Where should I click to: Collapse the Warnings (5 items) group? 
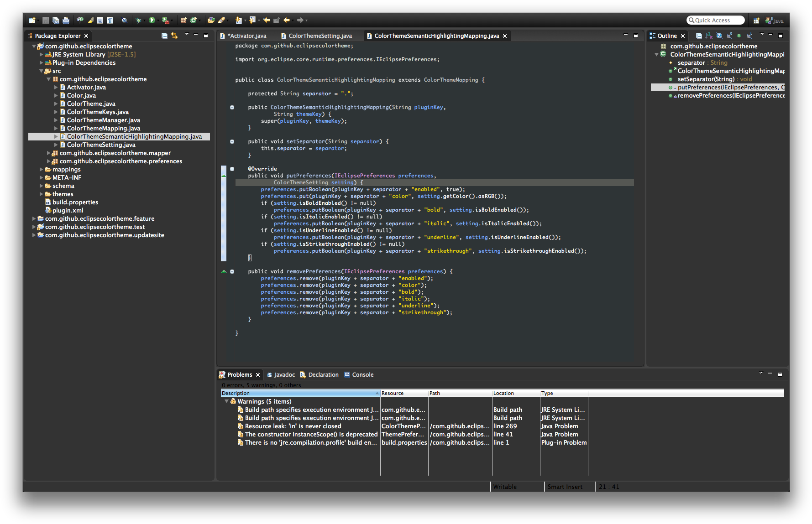click(226, 402)
